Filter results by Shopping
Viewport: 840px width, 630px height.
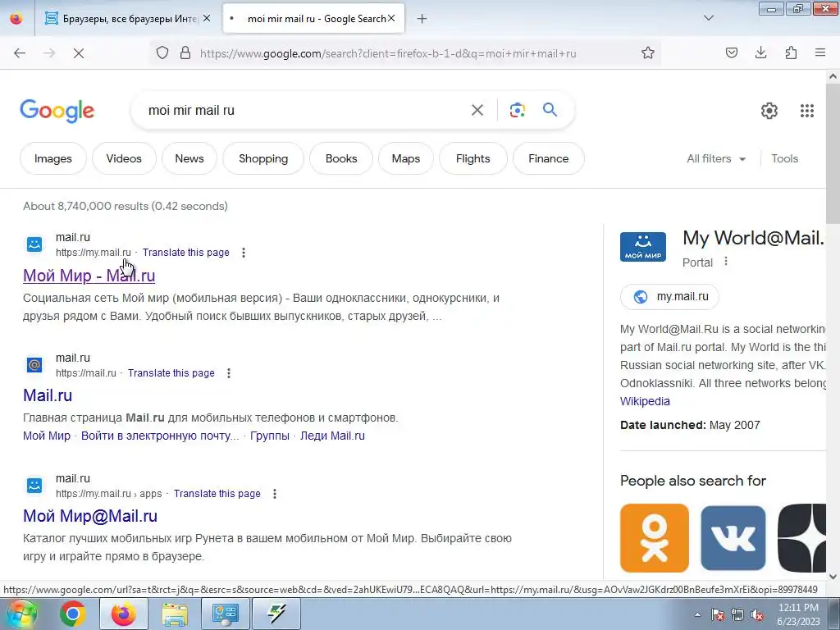[263, 158]
